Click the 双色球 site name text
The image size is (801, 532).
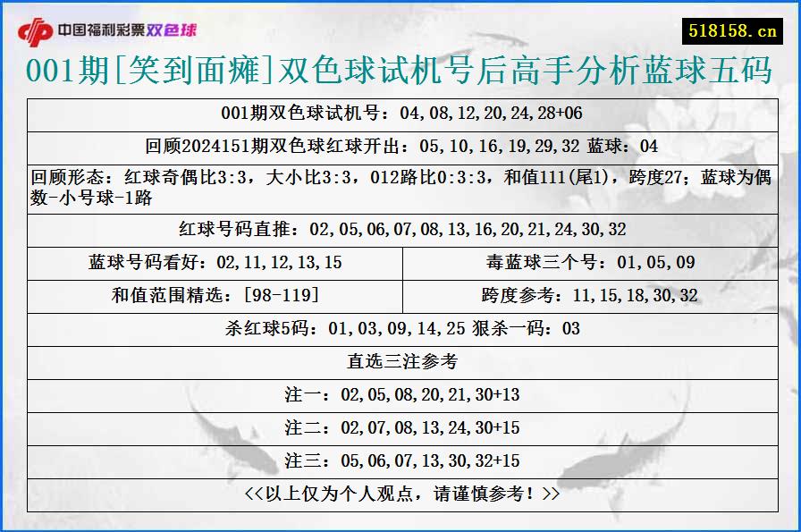[175, 28]
